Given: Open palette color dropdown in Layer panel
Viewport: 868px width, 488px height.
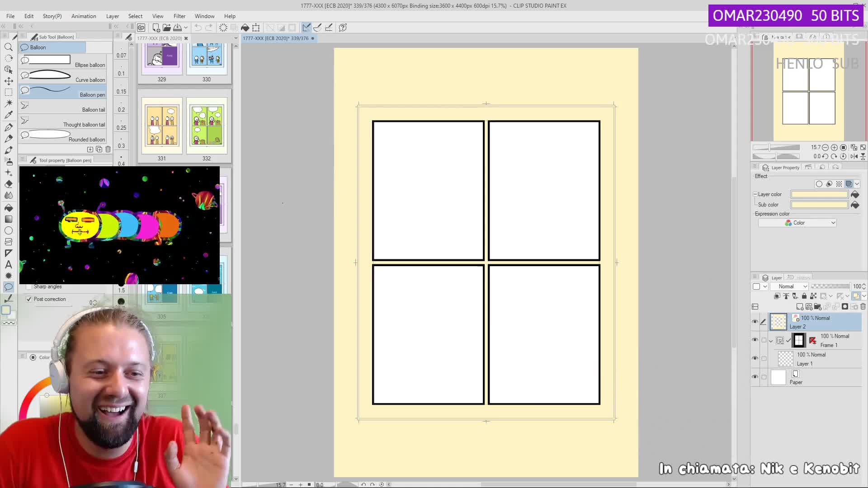Looking at the screenshot, I should 759,286.
